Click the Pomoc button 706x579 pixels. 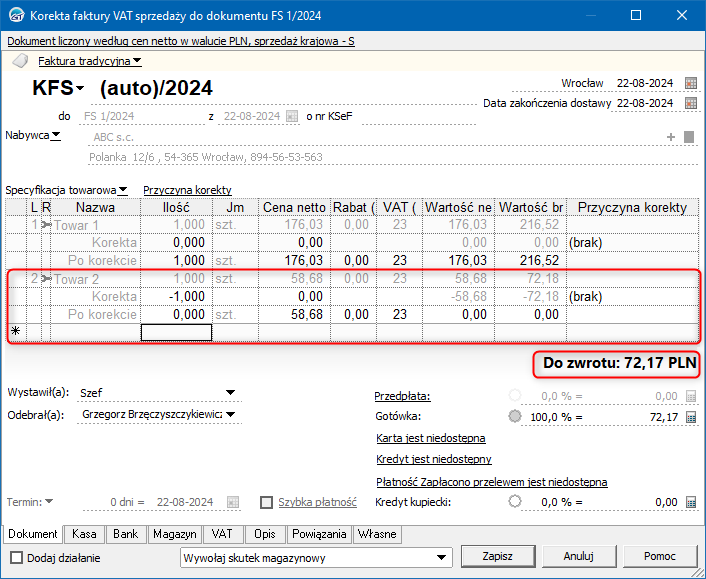660,556
